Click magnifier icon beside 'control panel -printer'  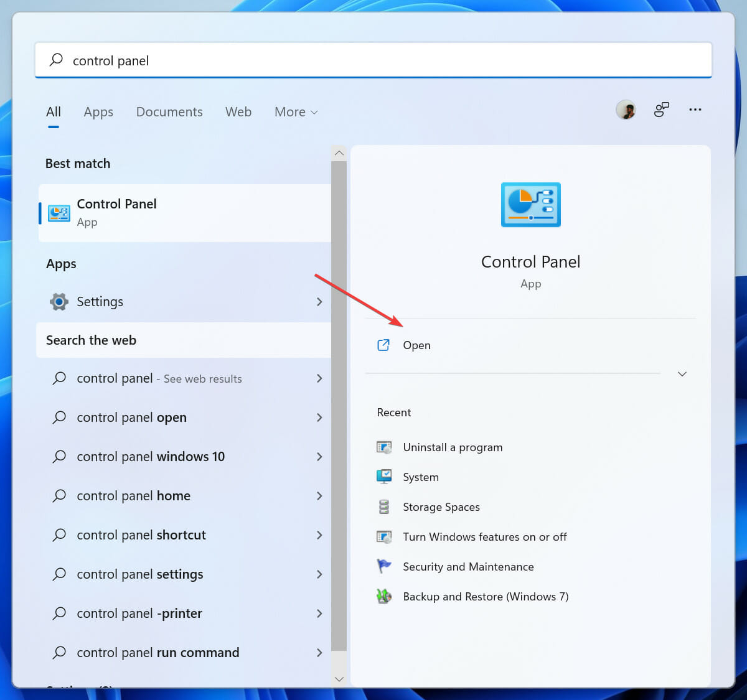[59, 613]
